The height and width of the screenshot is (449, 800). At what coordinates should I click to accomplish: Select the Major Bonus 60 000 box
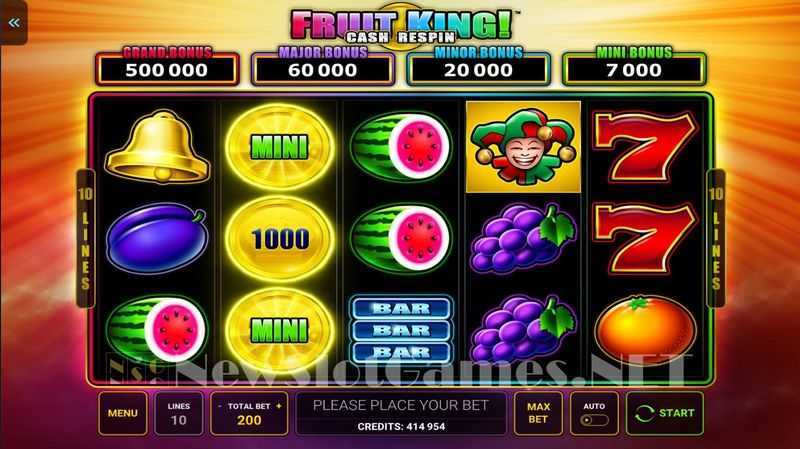point(322,67)
